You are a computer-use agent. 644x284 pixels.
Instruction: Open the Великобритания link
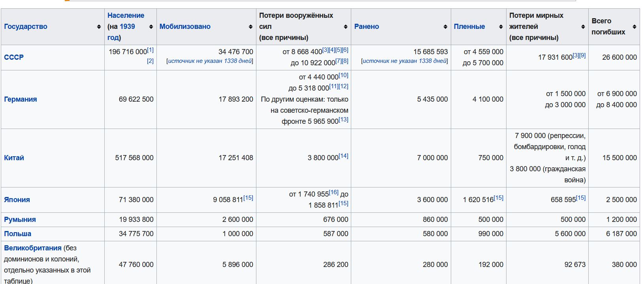point(33,248)
